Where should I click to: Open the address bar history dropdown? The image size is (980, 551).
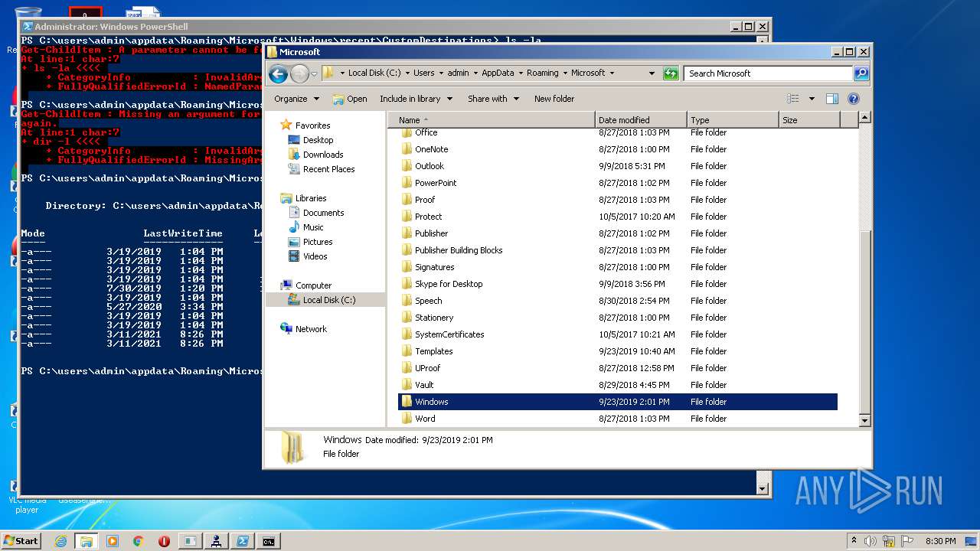652,73
